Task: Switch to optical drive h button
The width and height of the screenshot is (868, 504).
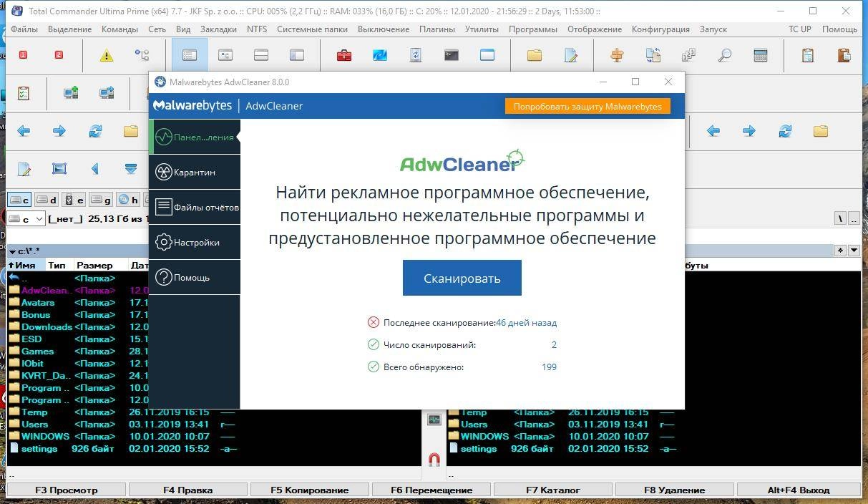Action: coord(128,200)
